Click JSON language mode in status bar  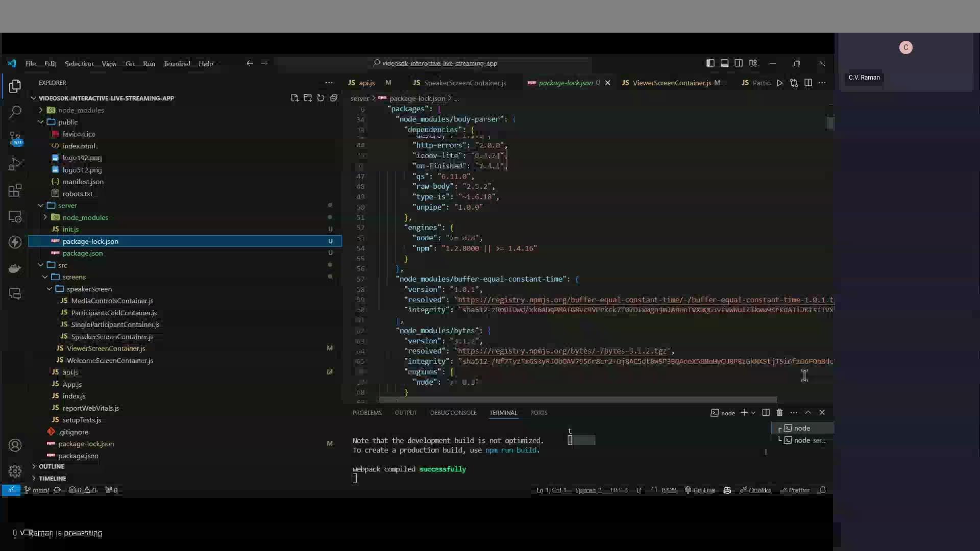tap(669, 490)
